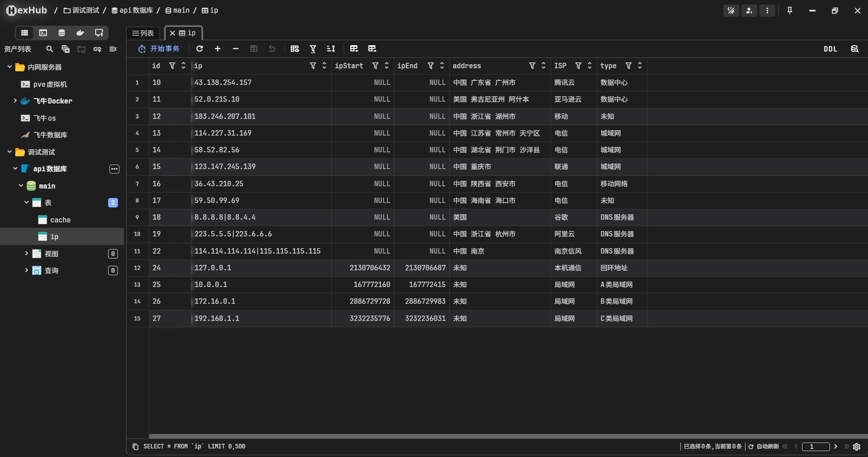The height and width of the screenshot is (457, 868).
Task: Switch to the 列表 tab
Action: point(143,33)
